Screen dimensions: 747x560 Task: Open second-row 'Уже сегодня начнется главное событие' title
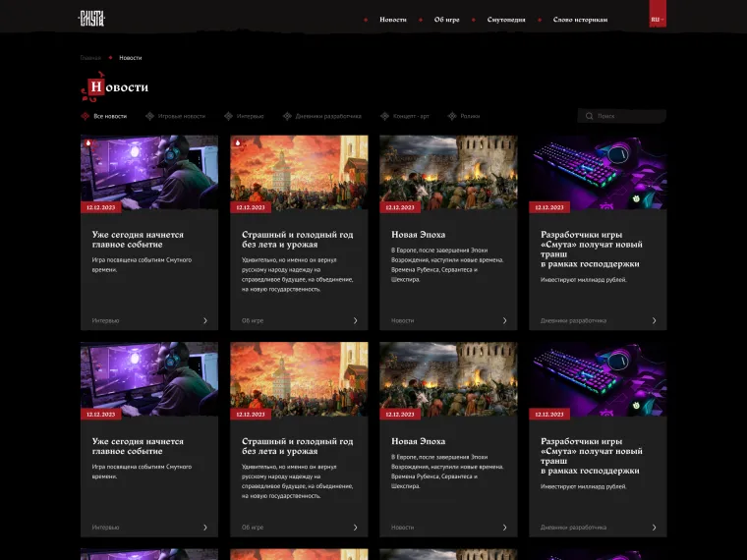click(x=138, y=446)
